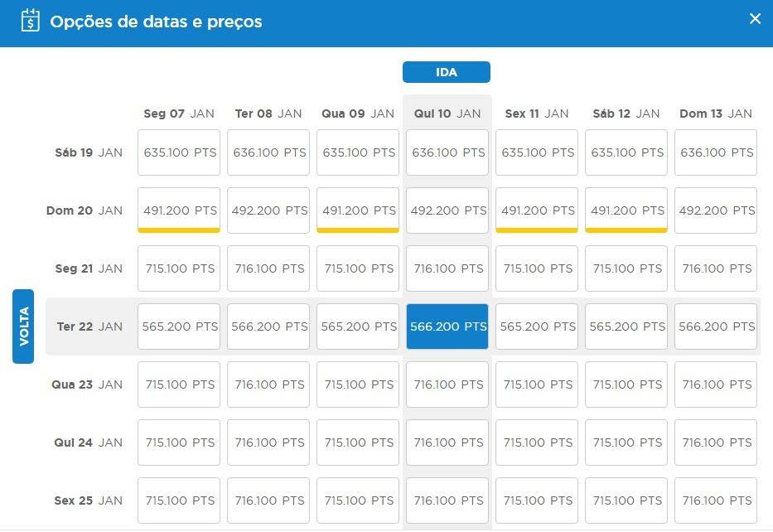Screen dimensions: 773x532
Task: Select Sex 11 outbound, Dom 20 return price
Action: [537, 210]
